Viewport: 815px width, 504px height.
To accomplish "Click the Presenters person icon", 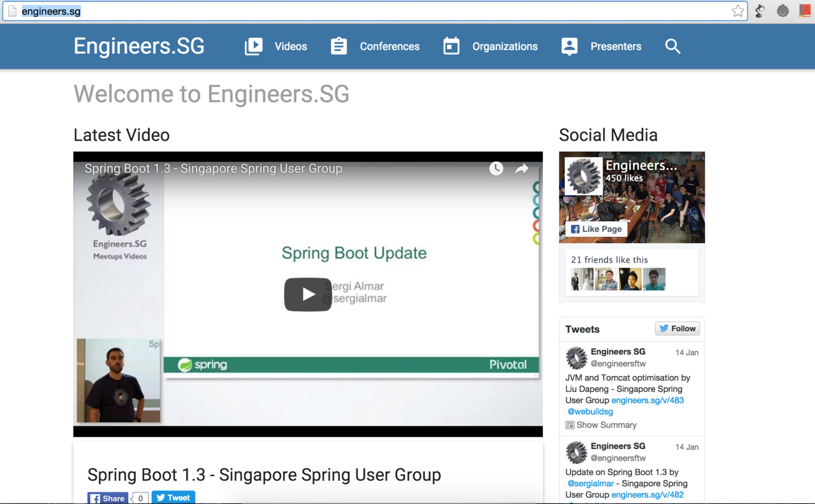I will [570, 46].
